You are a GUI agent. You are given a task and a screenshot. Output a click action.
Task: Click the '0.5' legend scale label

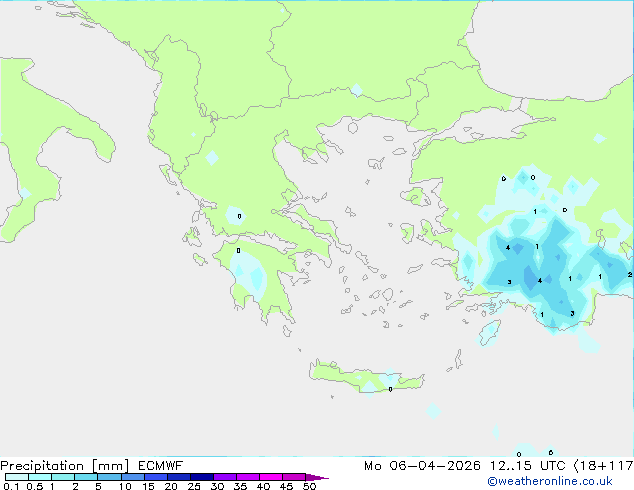35,486
